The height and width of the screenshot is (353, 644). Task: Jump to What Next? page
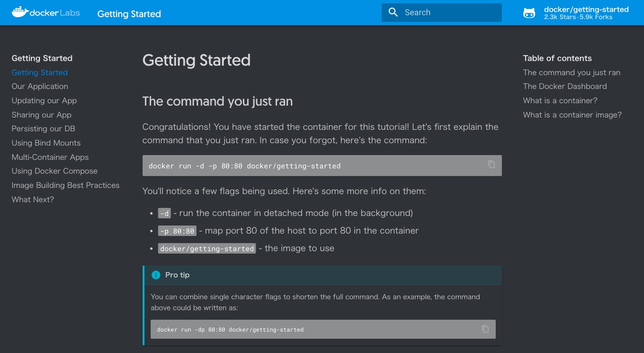[33, 199]
